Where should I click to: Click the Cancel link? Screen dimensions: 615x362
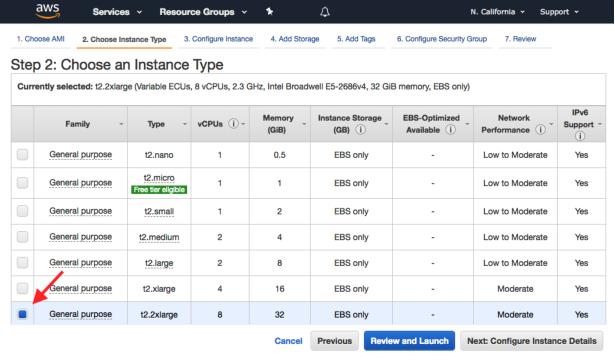coord(288,341)
